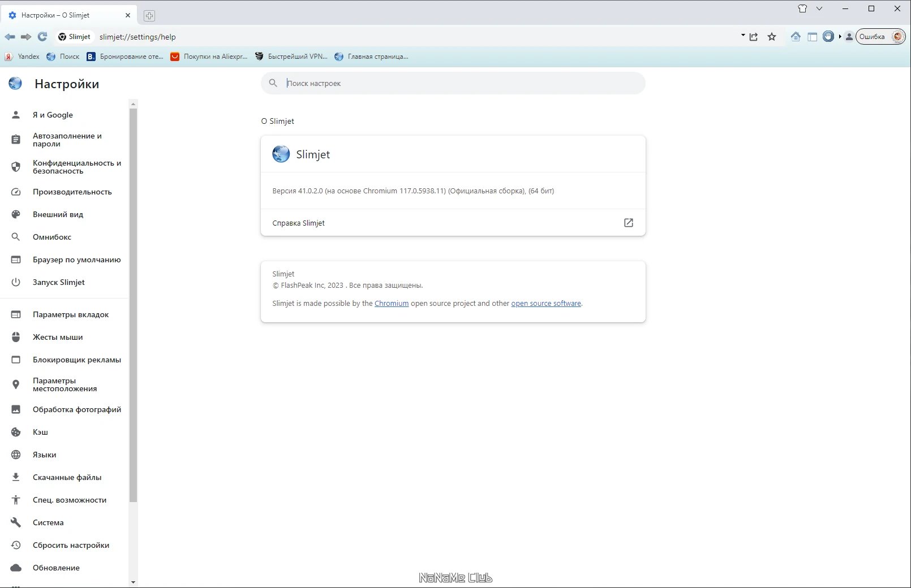The height and width of the screenshot is (588, 911).
Task: Open the ad blocker hand icon
Action: pos(828,37)
